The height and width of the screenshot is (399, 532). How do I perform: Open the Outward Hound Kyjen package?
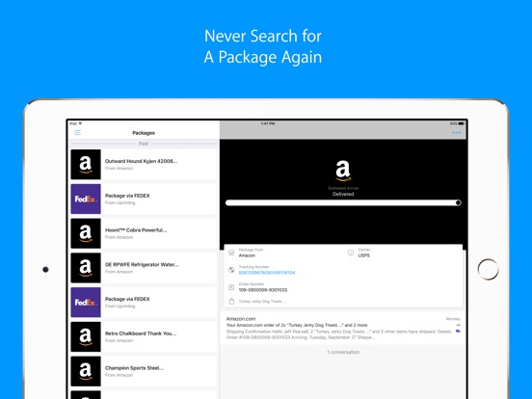[144, 164]
